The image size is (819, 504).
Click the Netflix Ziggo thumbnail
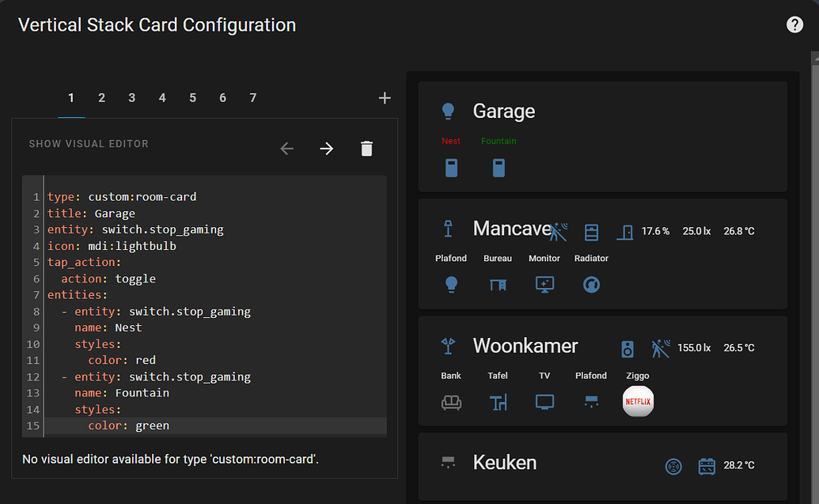pyautogui.click(x=638, y=401)
